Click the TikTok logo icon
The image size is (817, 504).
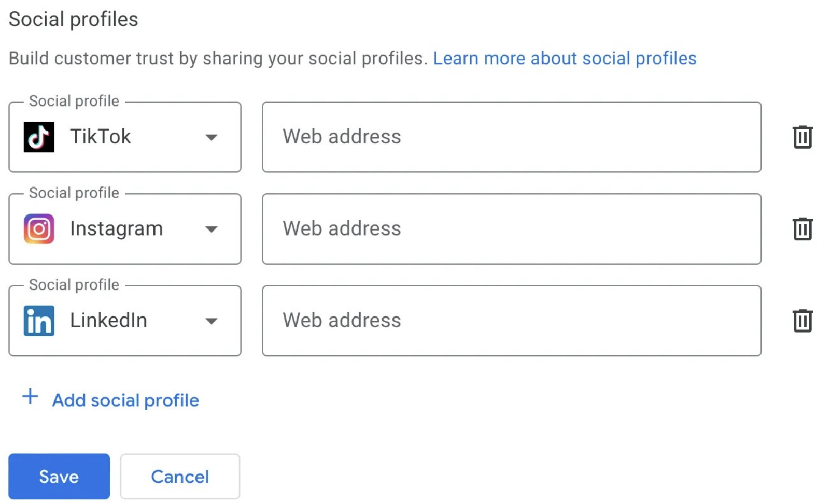click(x=39, y=137)
